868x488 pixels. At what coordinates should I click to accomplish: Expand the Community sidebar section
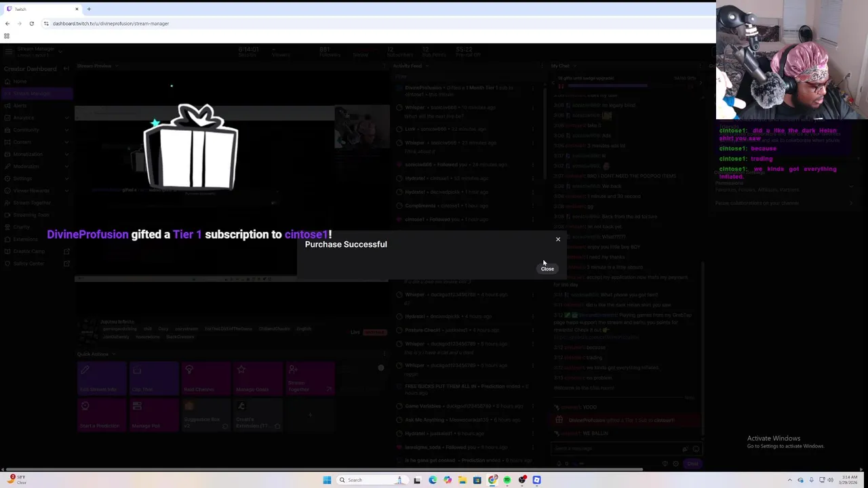pyautogui.click(x=37, y=130)
